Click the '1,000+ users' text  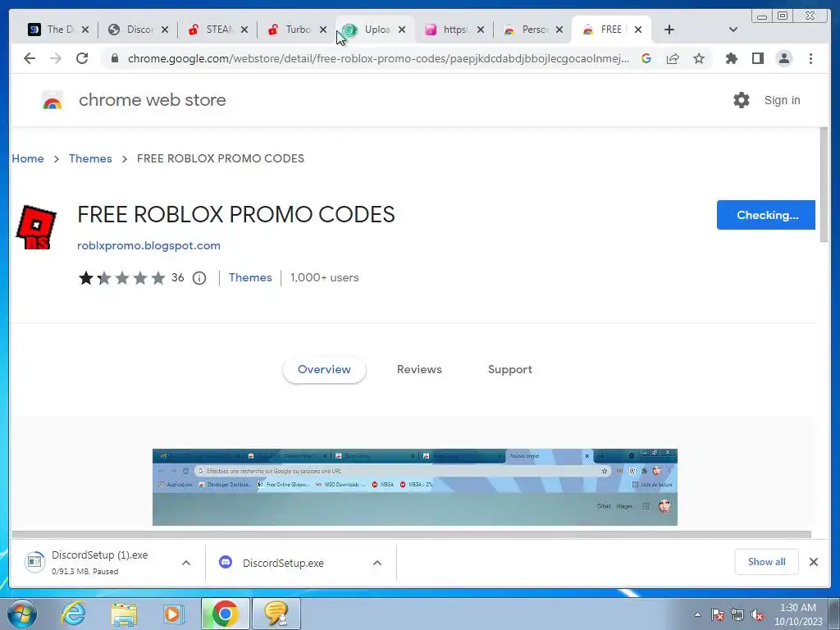point(325,278)
